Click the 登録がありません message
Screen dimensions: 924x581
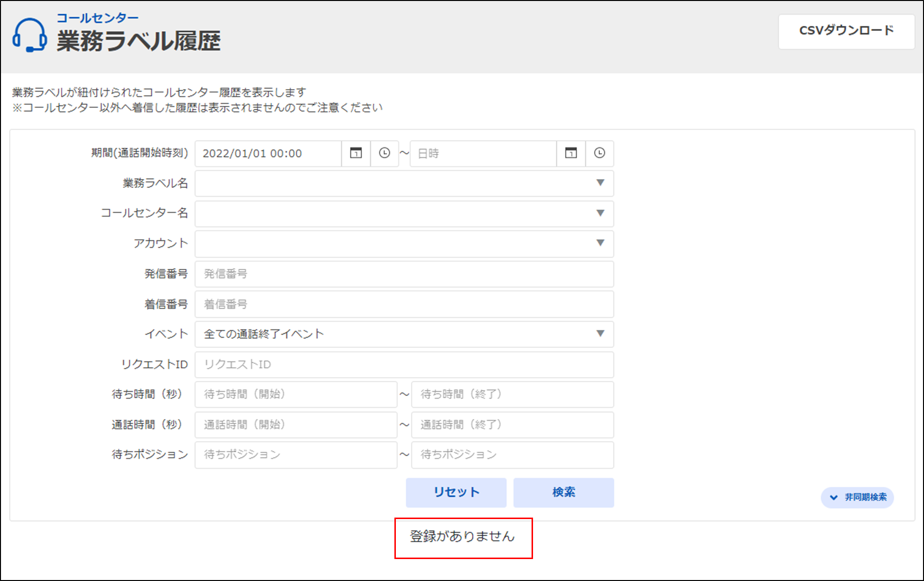(462, 537)
